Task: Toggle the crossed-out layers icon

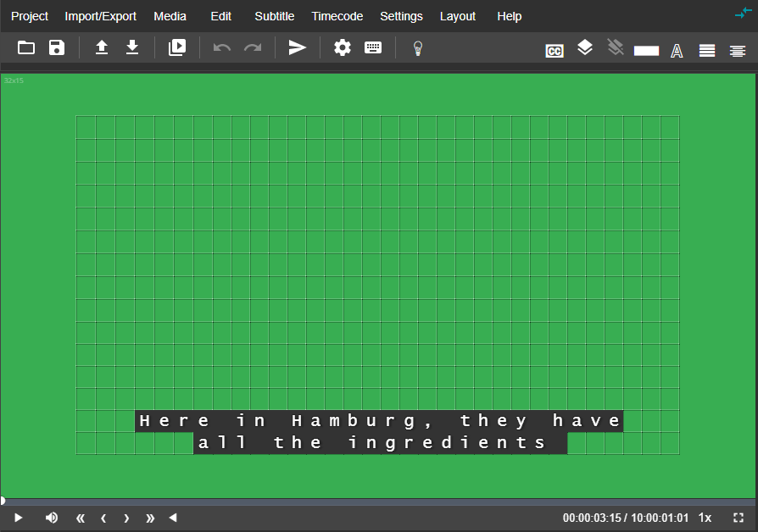Action: (x=616, y=48)
